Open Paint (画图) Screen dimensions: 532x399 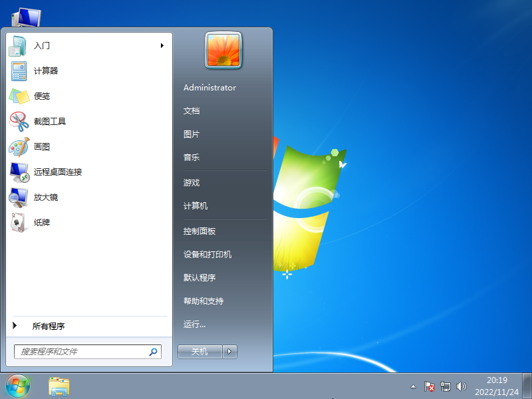click(x=43, y=147)
